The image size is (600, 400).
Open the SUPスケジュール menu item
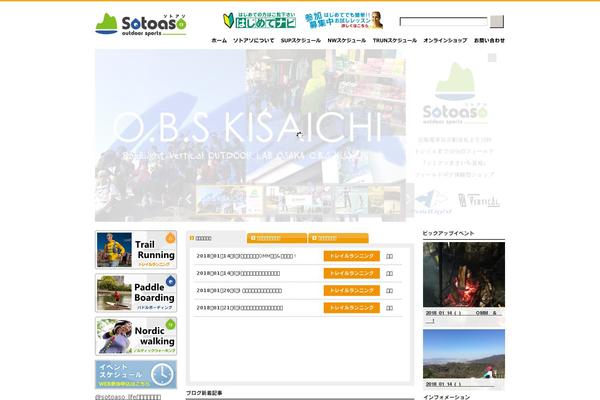(301, 40)
